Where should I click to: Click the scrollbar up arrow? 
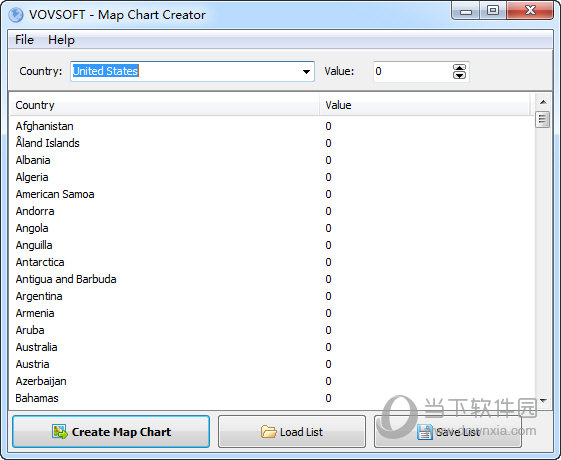click(x=543, y=103)
